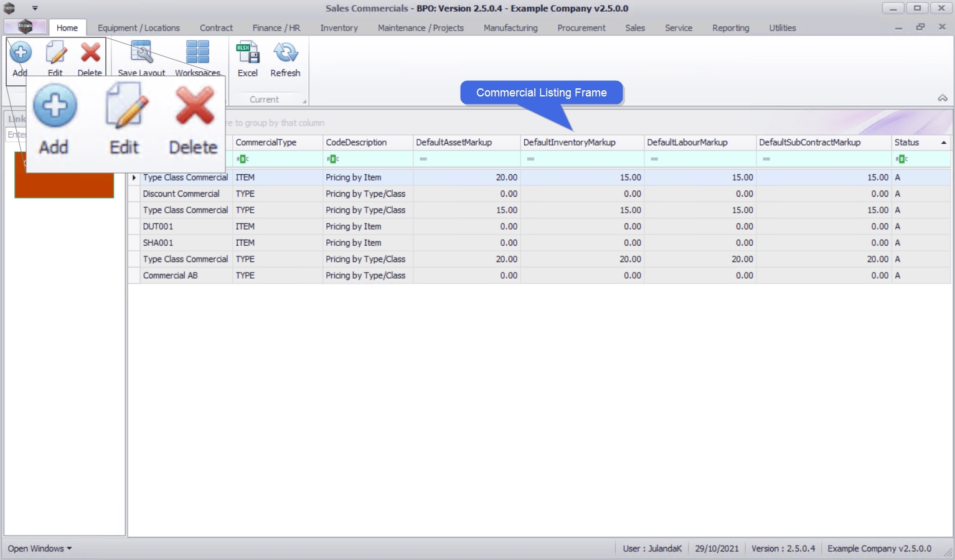Select the Sales ribbon tab

click(x=635, y=28)
